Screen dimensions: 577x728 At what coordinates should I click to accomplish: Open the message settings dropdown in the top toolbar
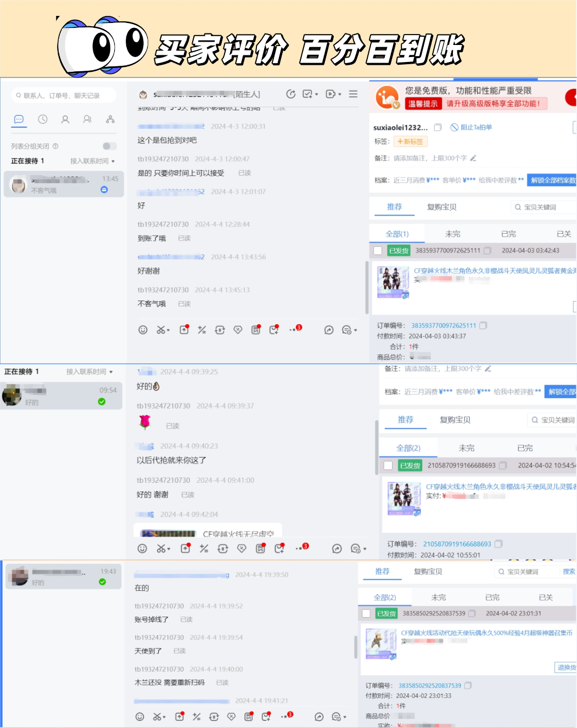coord(349,330)
